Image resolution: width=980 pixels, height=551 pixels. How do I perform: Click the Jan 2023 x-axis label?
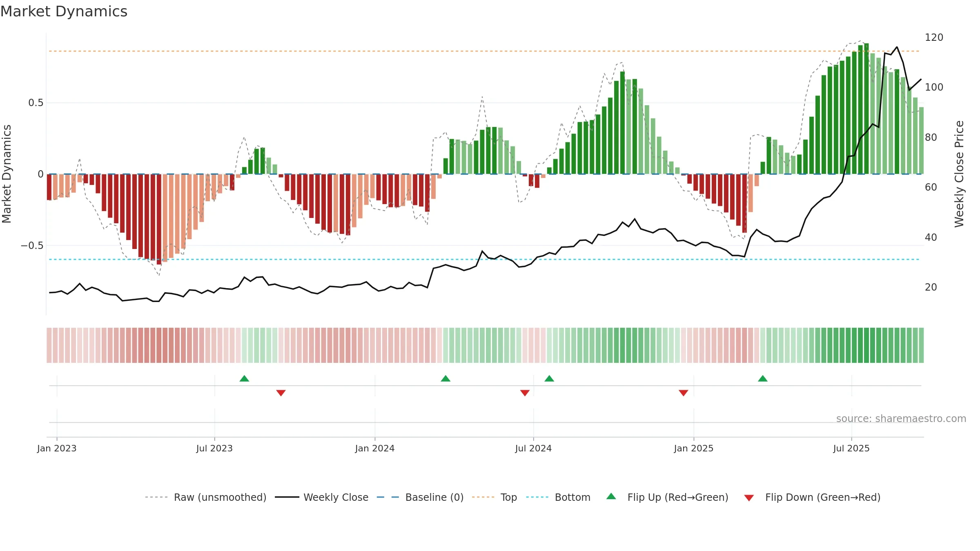(x=57, y=448)
